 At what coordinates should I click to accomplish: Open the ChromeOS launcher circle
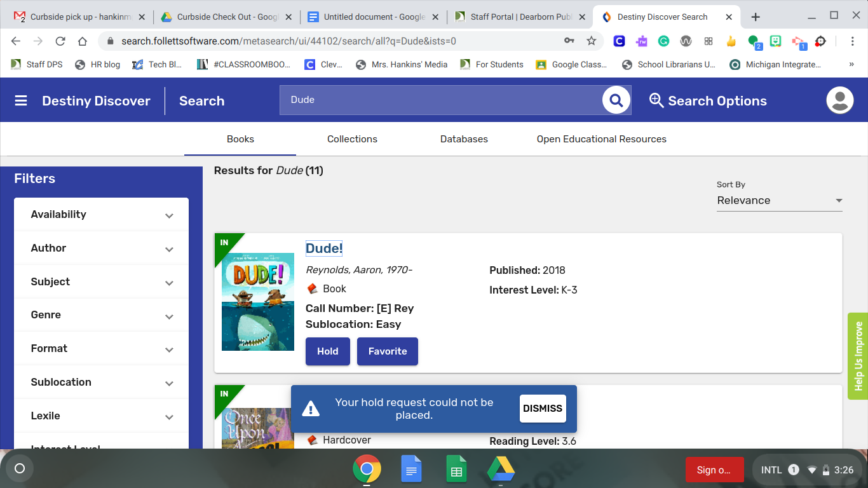[20, 469]
